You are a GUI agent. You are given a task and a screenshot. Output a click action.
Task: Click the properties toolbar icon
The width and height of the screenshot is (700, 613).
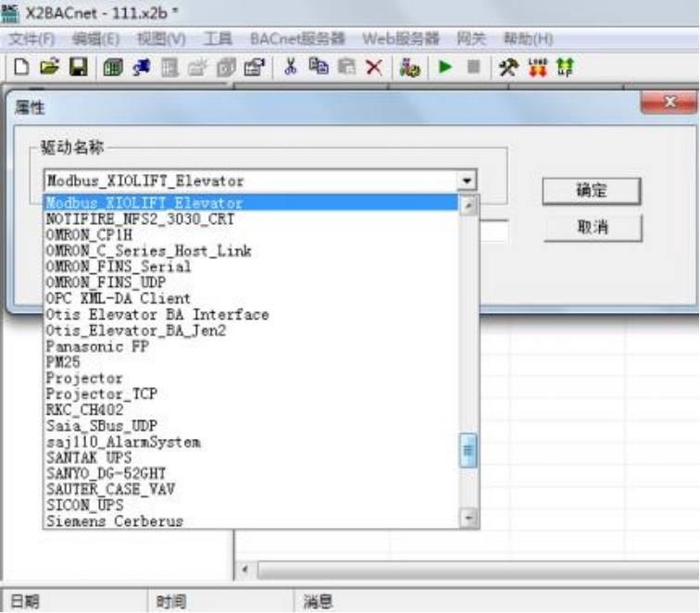[254, 68]
